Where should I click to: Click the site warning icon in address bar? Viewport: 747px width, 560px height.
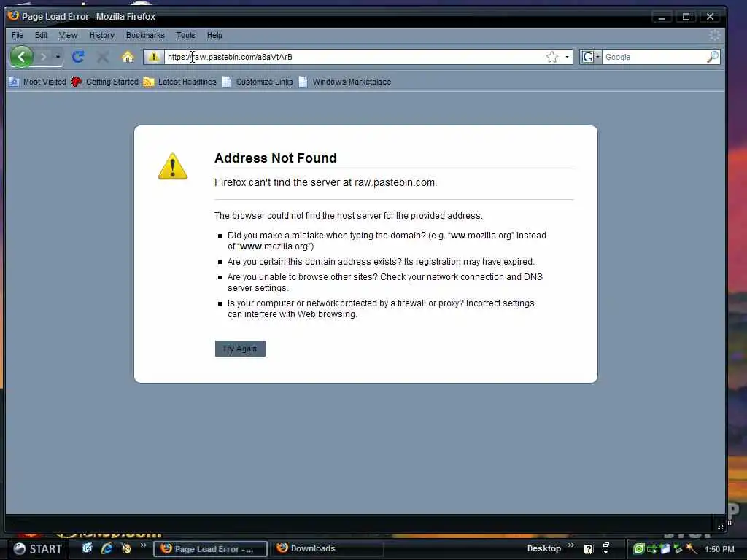click(153, 57)
